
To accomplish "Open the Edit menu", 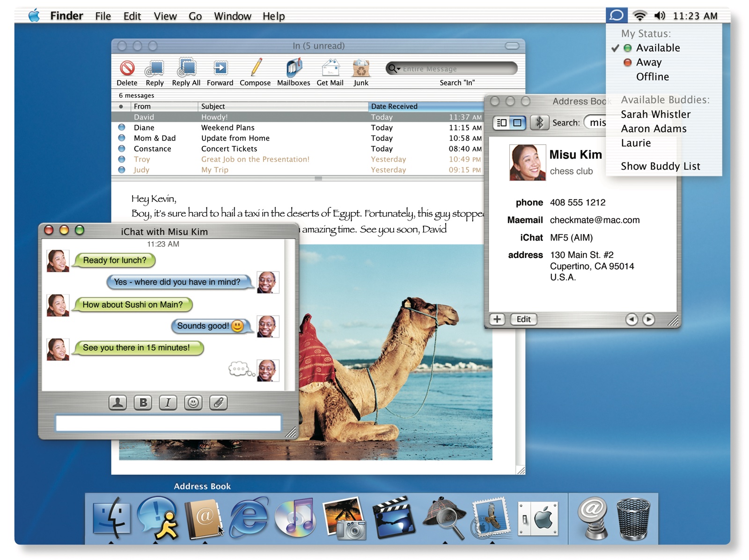I will (x=132, y=16).
